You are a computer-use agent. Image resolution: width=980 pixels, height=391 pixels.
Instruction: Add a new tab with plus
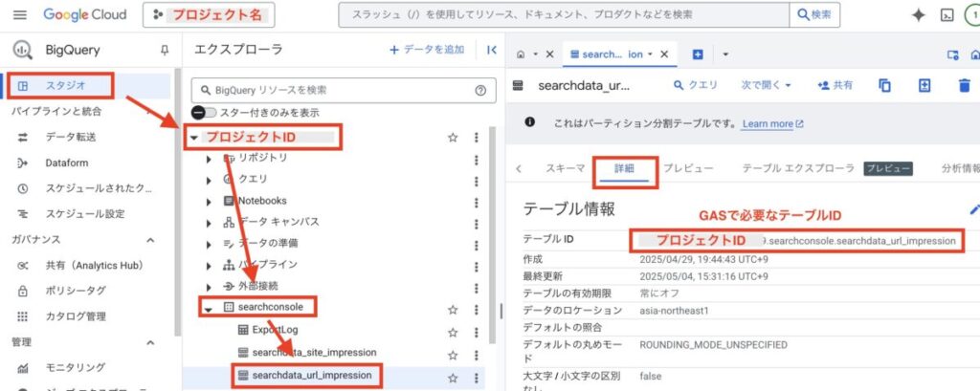pyautogui.click(x=698, y=54)
